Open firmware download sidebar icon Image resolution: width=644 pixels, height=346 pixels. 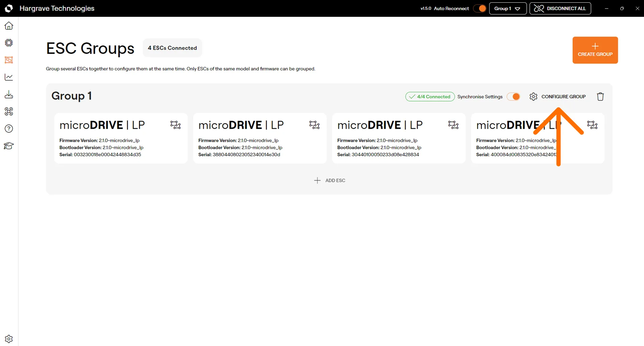click(9, 94)
